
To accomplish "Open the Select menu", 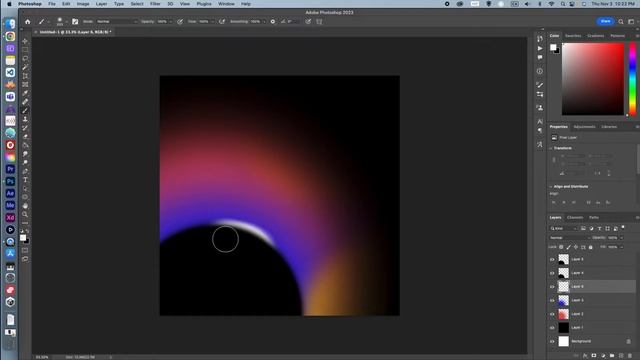I will point(137,4).
